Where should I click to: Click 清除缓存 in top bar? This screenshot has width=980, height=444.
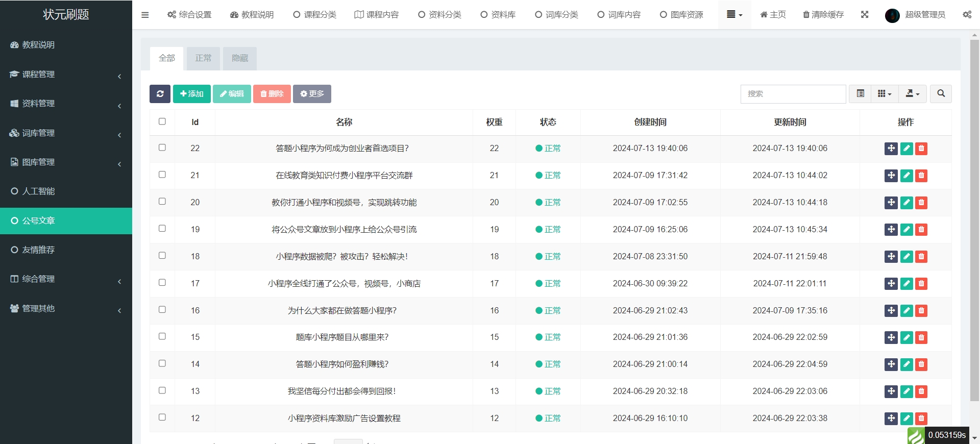coord(823,15)
